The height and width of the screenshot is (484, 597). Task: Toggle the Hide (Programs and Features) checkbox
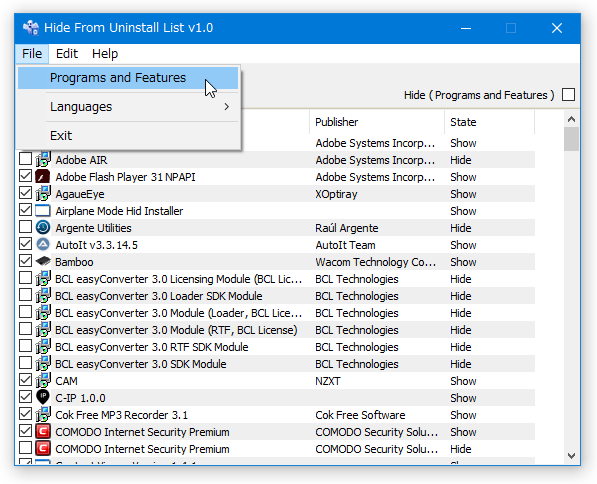pyautogui.click(x=568, y=95)
